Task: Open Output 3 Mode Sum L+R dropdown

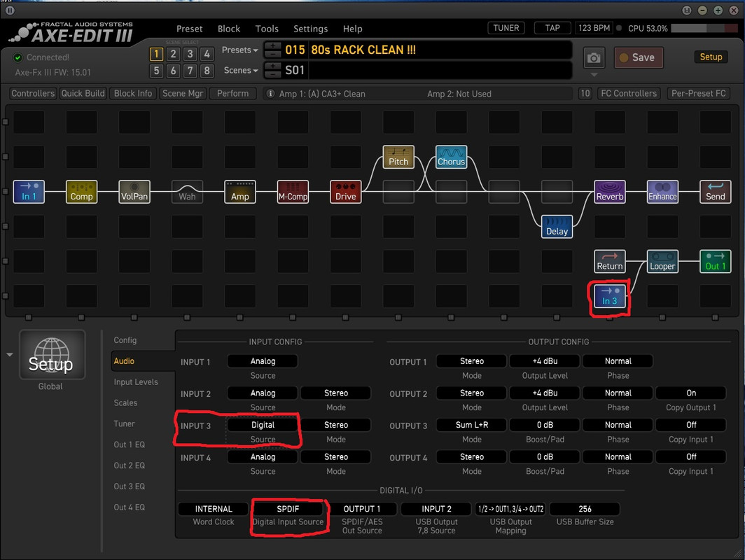Action: point(472,425)
